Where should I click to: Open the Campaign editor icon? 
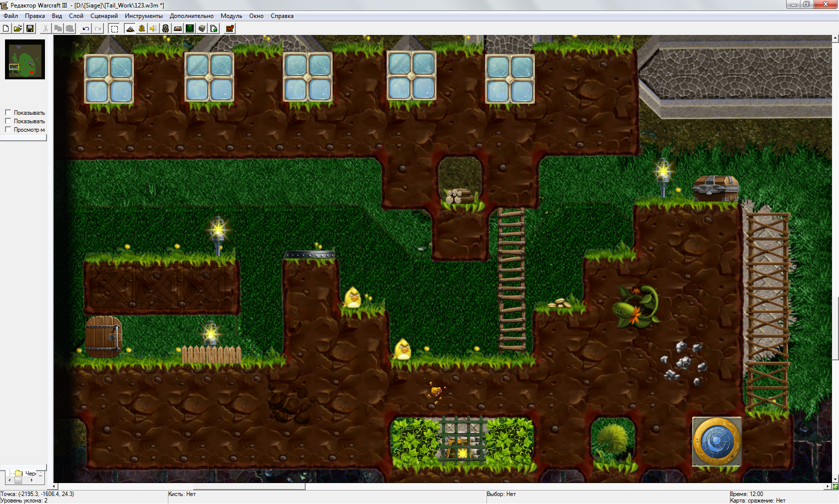(x=178, y=28)
